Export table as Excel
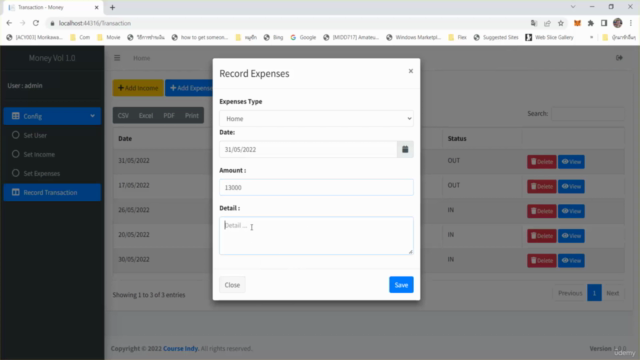Image resolution: width=640 pixels, height=360 pixels. pyautogui.click(x=146, y=116)
